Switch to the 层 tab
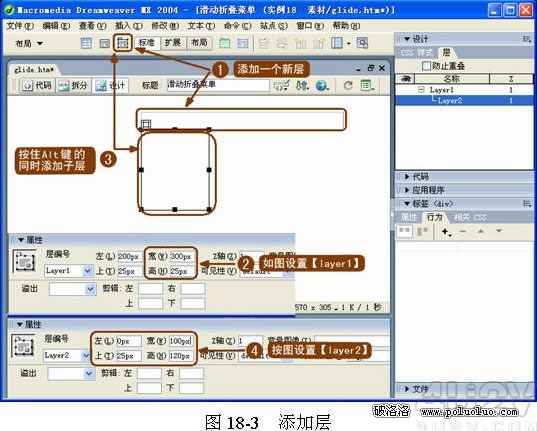 coord(446,52)
